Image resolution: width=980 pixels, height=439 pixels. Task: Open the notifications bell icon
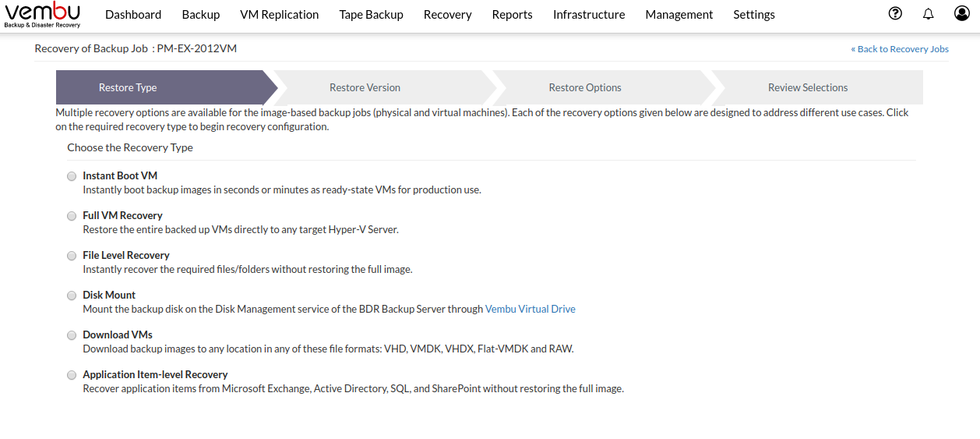pos(928,14)
